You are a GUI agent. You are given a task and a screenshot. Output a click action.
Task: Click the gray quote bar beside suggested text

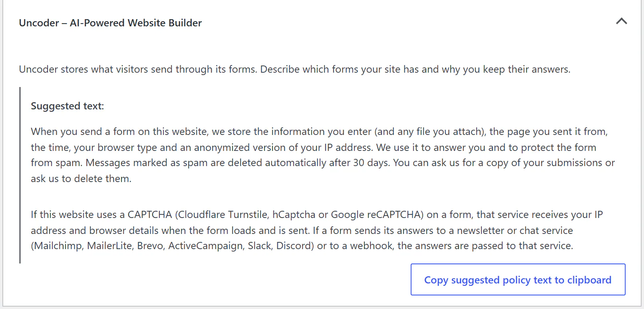[x=20, y=175]
